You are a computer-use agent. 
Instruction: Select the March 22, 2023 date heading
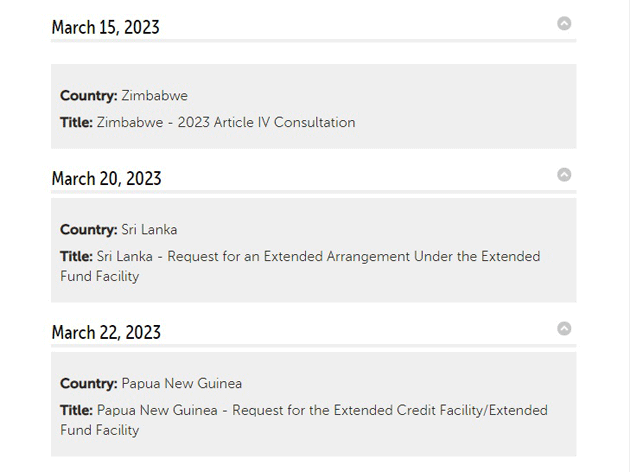point(106,332)
